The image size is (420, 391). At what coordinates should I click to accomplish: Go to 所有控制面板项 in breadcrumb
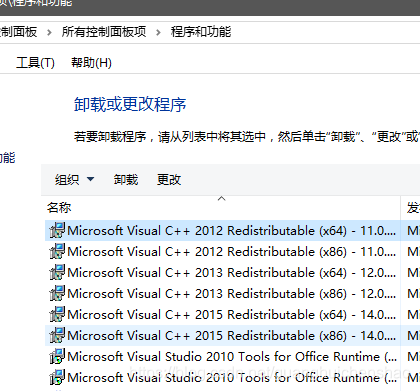click(x=104, y=32)
